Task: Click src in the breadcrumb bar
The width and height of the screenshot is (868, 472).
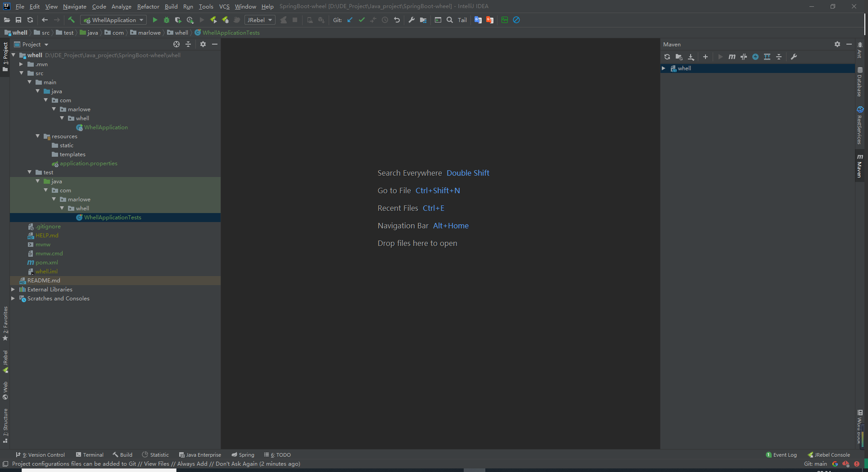Action: (x=42, y=32)
